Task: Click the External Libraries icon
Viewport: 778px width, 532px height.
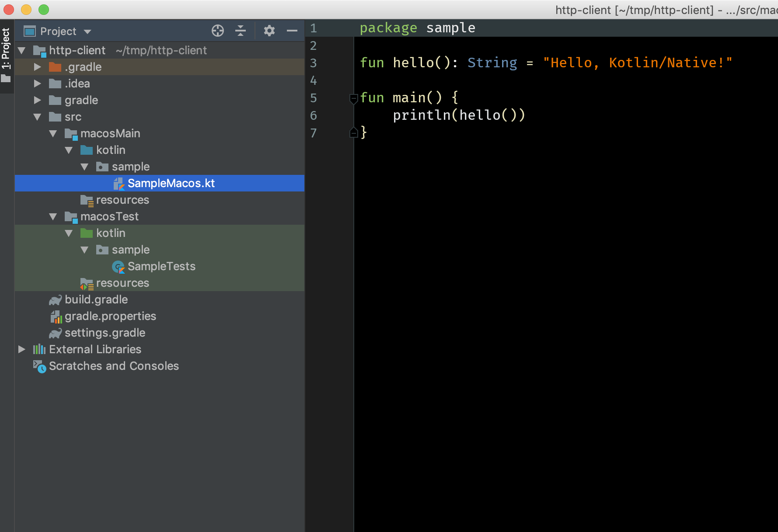Action: click(x=39, y=349)
